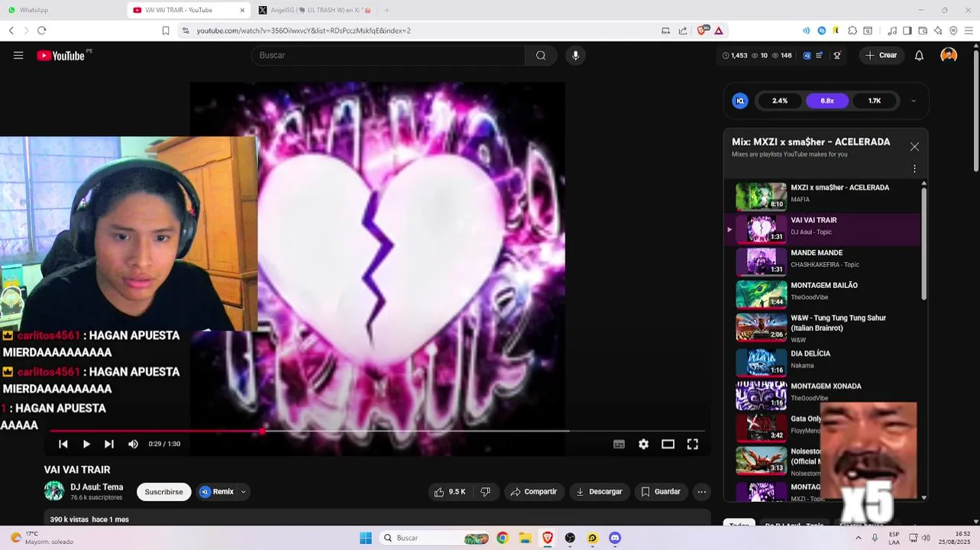Open DJ Asul: Tema channel name
Screen dimensions: 980x550
97,487
